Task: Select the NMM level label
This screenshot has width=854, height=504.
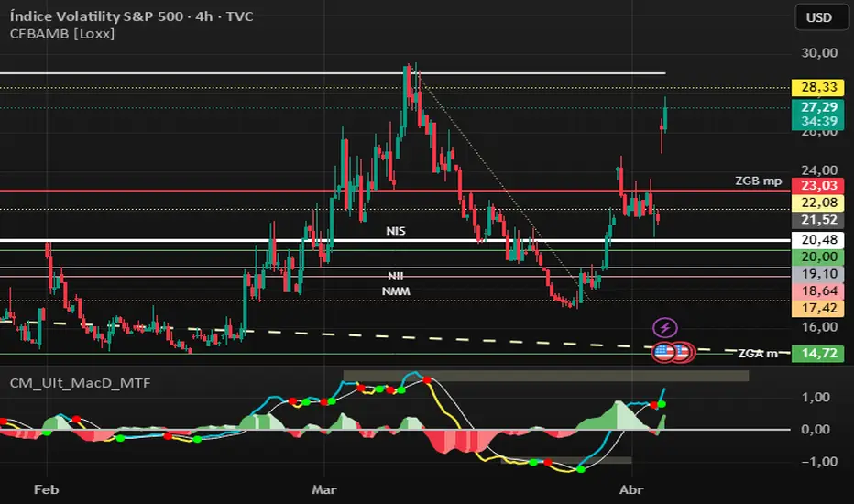Action: point(396,291)
